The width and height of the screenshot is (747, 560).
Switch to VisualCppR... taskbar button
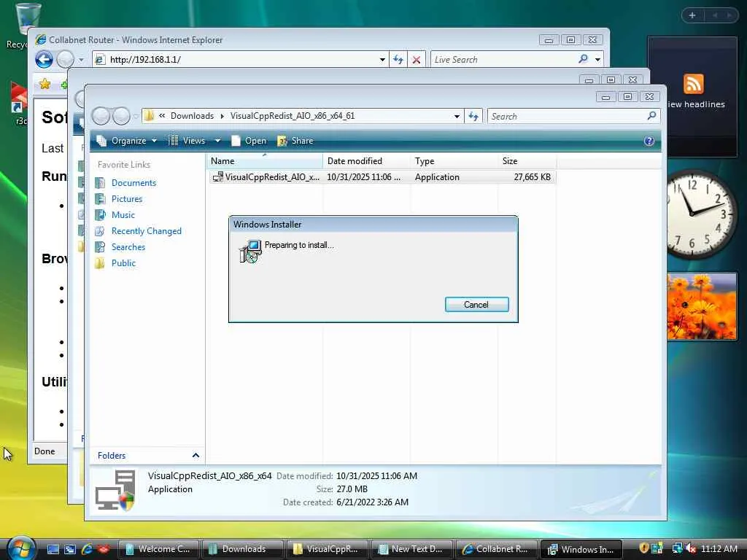click(x=328, y=549)
